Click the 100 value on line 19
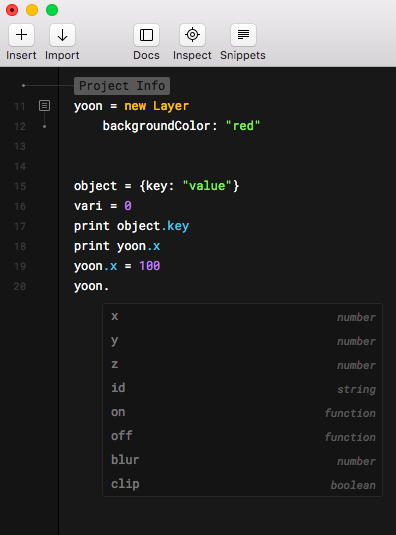 [149, 266]
